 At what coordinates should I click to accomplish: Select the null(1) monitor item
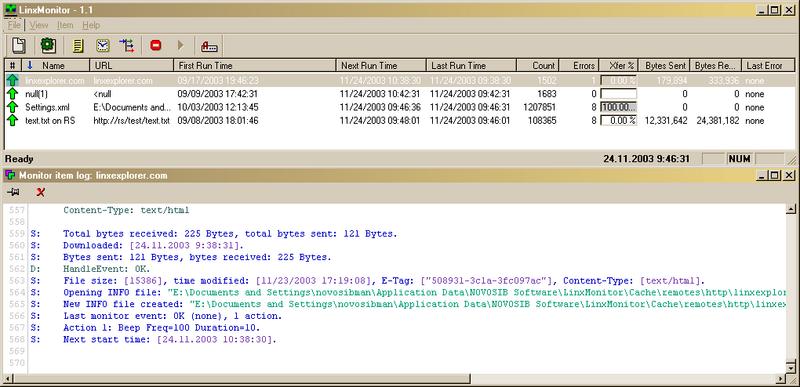(36, 94)
